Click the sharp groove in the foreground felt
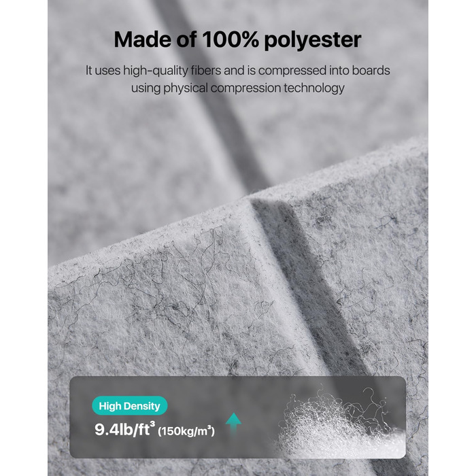The width and height of the screenshot is (476, 476). click(307, 279)
